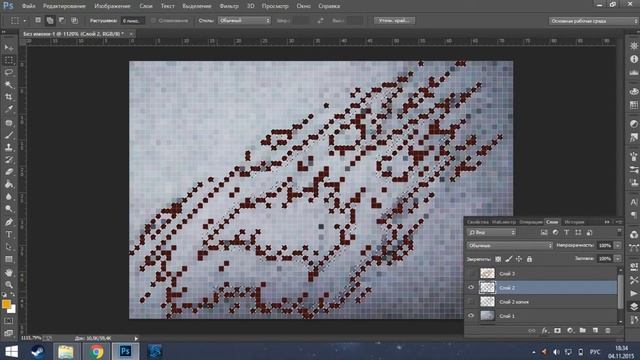Create a new layer group
Viewport: 640px width, 360px height.
click(583, 331)
